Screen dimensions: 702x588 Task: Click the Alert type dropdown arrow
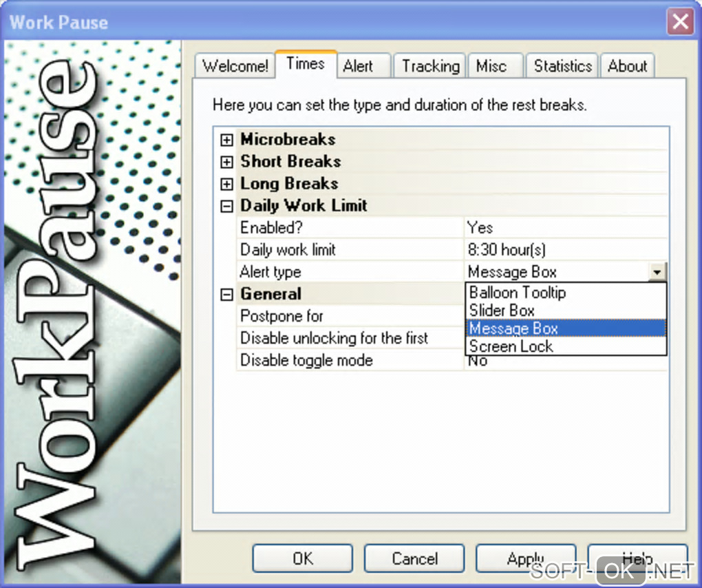657,272
